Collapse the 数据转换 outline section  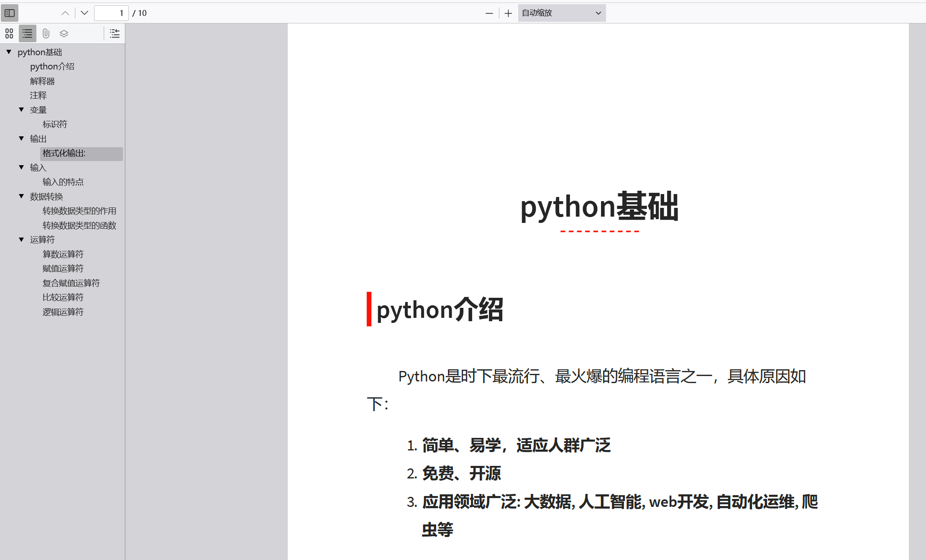[21, 196]
